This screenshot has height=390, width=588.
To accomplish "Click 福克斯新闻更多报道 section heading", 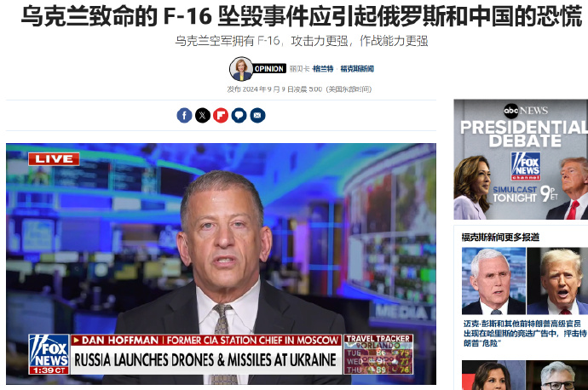I will pos(500,237).
